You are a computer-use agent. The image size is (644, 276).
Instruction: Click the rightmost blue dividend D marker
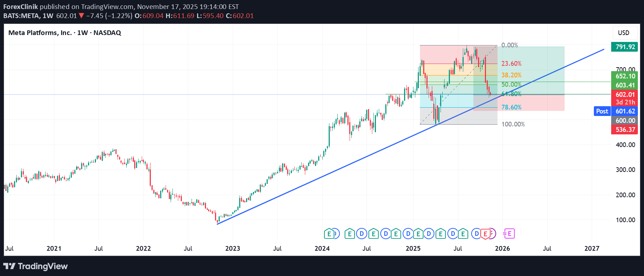tap(477, 234)
